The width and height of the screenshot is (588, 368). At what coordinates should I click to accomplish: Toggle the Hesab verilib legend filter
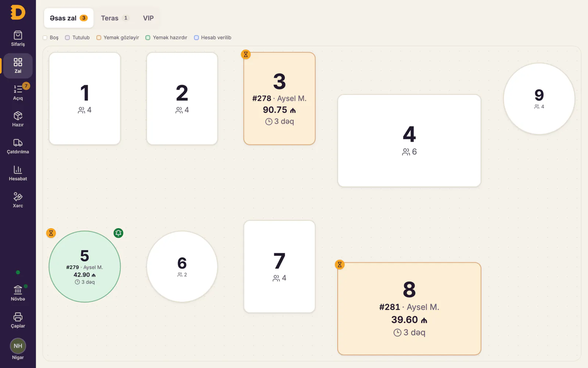[212, 38]
